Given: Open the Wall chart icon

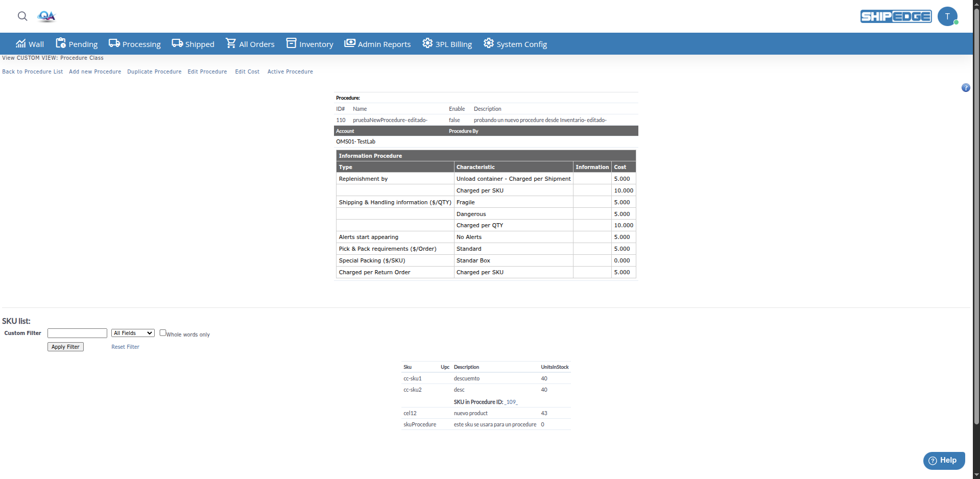Looking at the screenshot, I should pyautogui.click(x=21, y=43).
